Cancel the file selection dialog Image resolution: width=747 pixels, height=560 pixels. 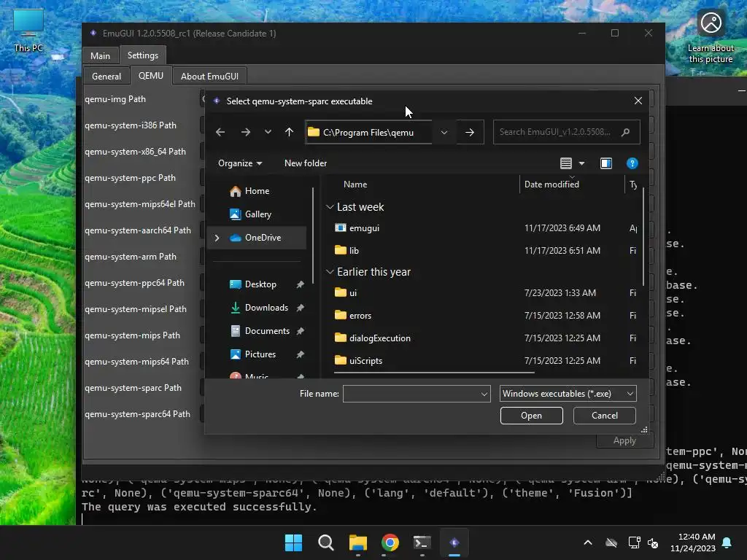tap(604, 416)
